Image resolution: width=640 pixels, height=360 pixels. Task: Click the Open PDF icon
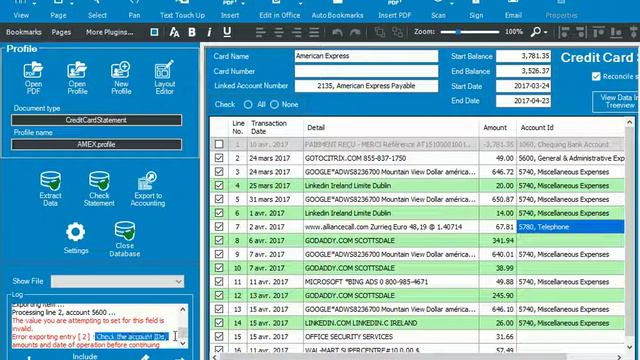[x=33, y=78]
